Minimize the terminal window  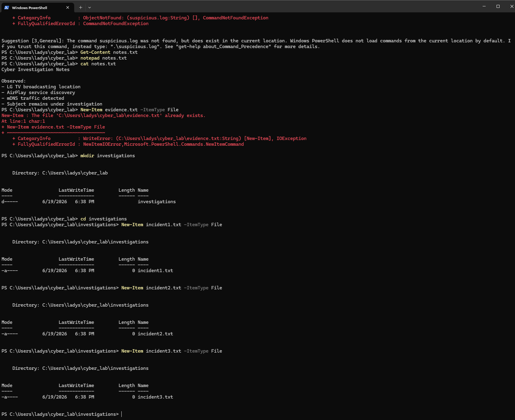(484, 6)
